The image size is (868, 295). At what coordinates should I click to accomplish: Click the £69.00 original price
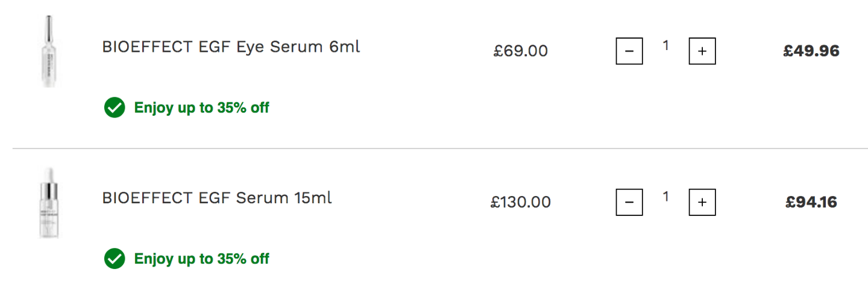[520, 51]
